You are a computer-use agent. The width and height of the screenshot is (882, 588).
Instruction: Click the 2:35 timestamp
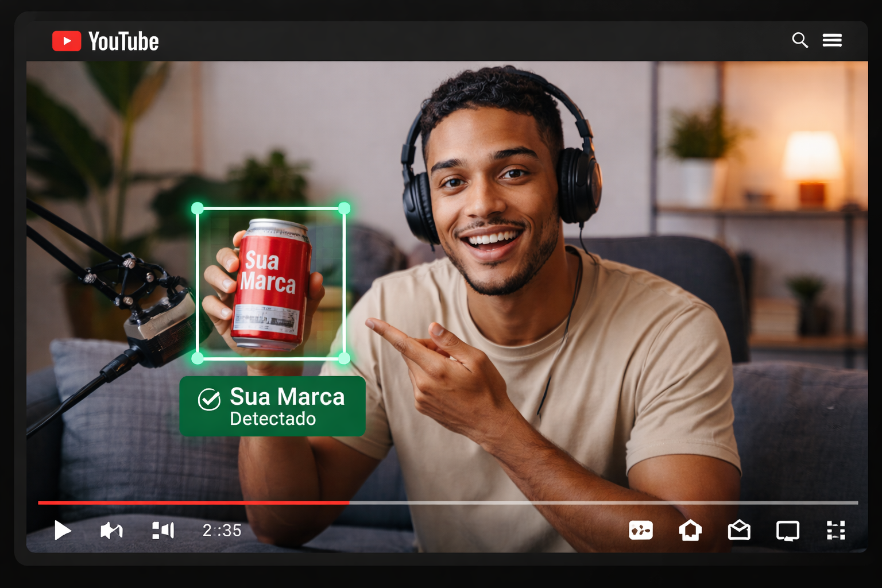[221, 531]
